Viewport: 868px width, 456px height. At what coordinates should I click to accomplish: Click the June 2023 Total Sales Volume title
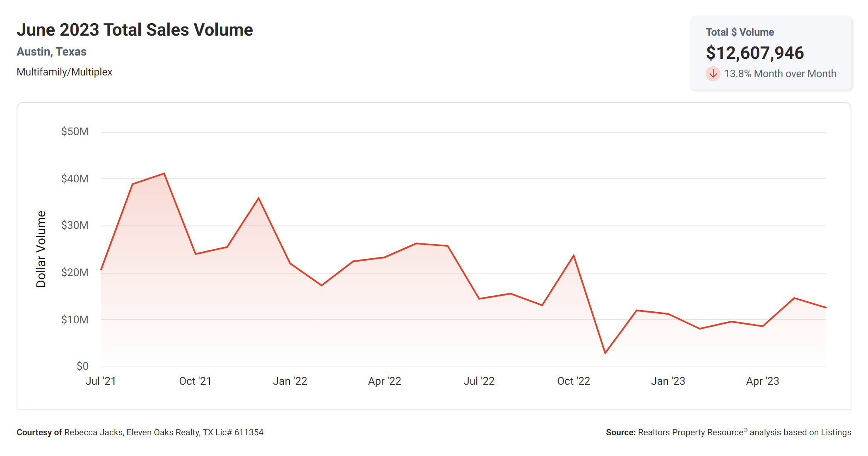coord(135,30)
